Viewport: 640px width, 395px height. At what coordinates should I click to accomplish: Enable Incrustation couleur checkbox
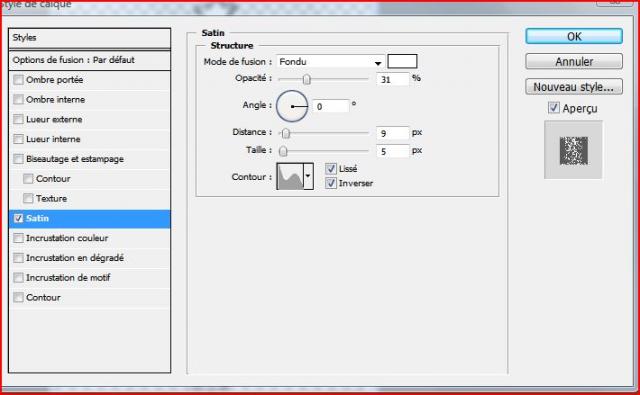coord(18,238)
